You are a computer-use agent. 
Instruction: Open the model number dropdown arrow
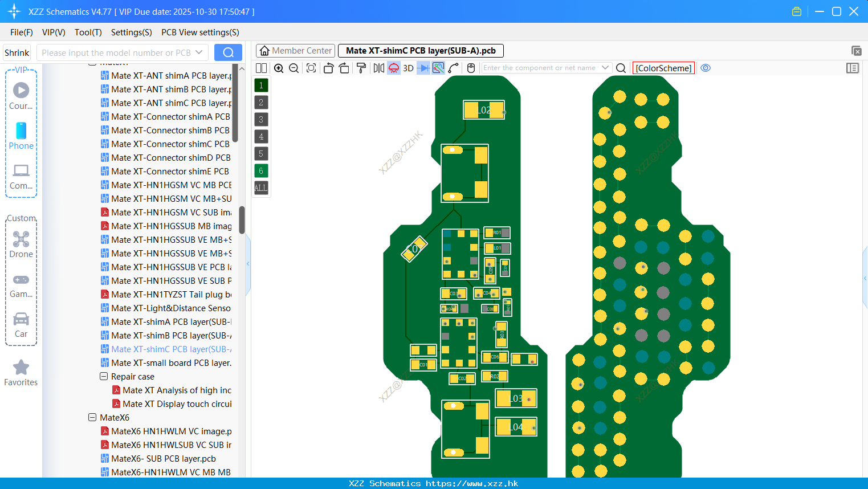pyautogui.click(x=199, y=52)
